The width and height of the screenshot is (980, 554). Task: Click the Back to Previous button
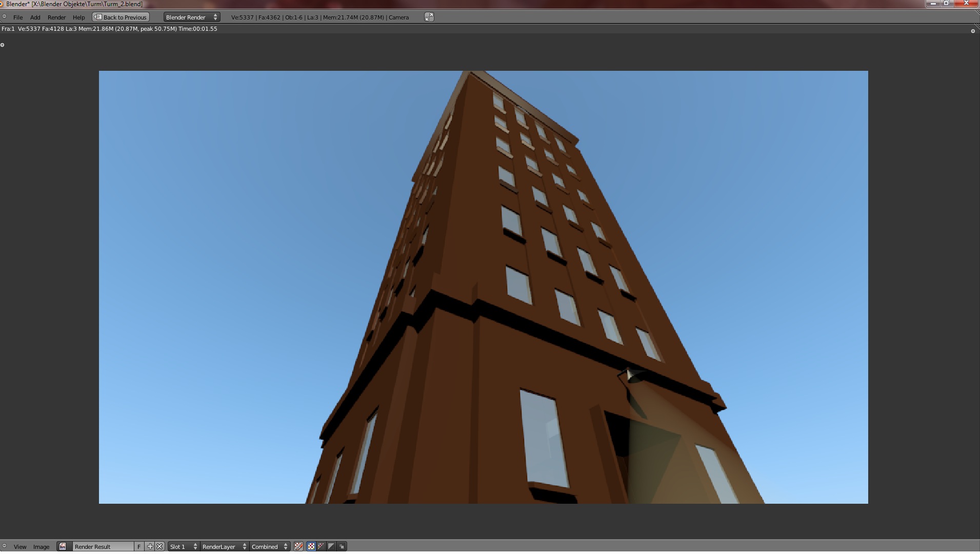click(x=121, y=17)
